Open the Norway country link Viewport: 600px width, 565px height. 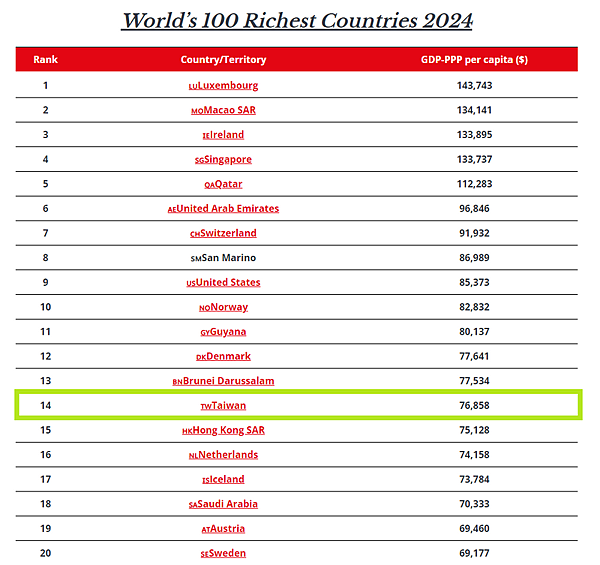(x=228, y=307)
